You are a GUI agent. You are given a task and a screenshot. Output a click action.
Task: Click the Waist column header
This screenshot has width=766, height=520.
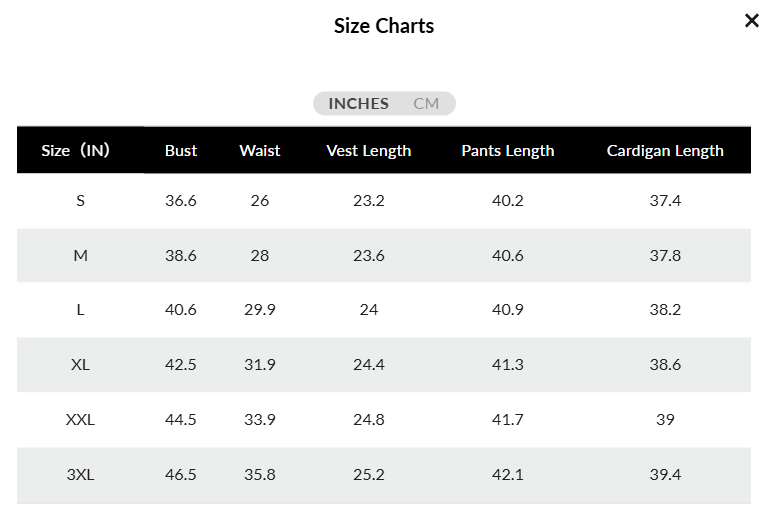point(260,151)
